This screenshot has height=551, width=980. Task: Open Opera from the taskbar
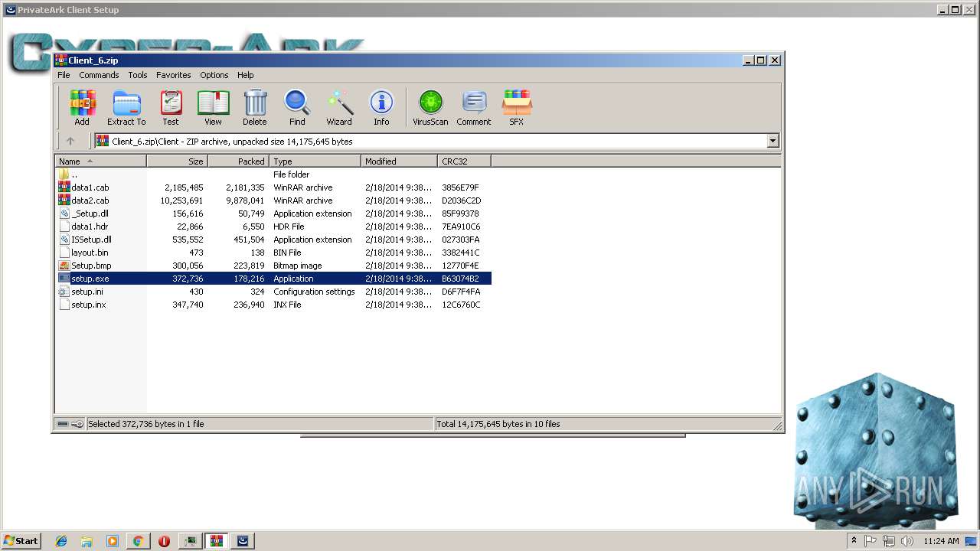[164, 540]
